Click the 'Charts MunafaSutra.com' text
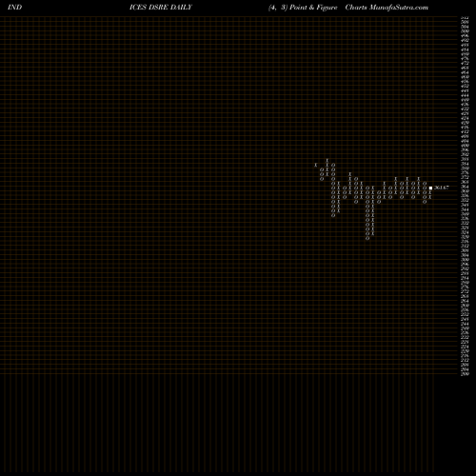This screenshot has height=476, width=476. (x=387, y=8)
